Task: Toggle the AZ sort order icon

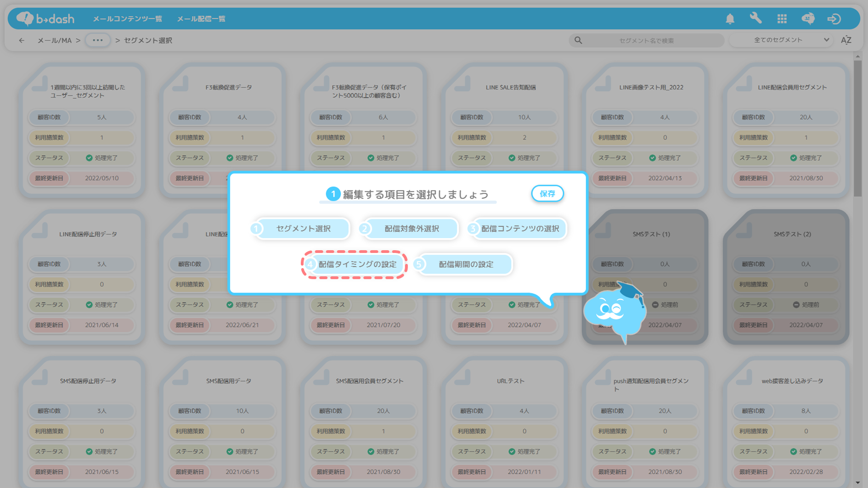Action: [846, 40]
